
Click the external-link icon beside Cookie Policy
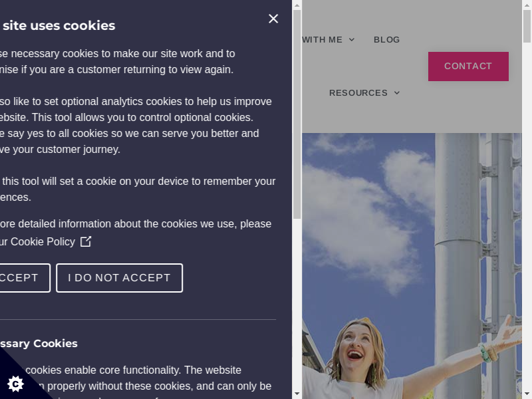[x=86, y=241]
